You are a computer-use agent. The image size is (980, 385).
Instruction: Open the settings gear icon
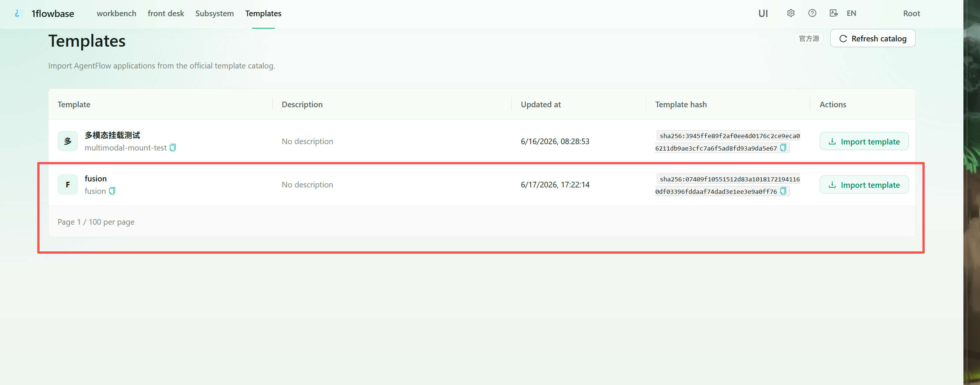click(791, 13)
